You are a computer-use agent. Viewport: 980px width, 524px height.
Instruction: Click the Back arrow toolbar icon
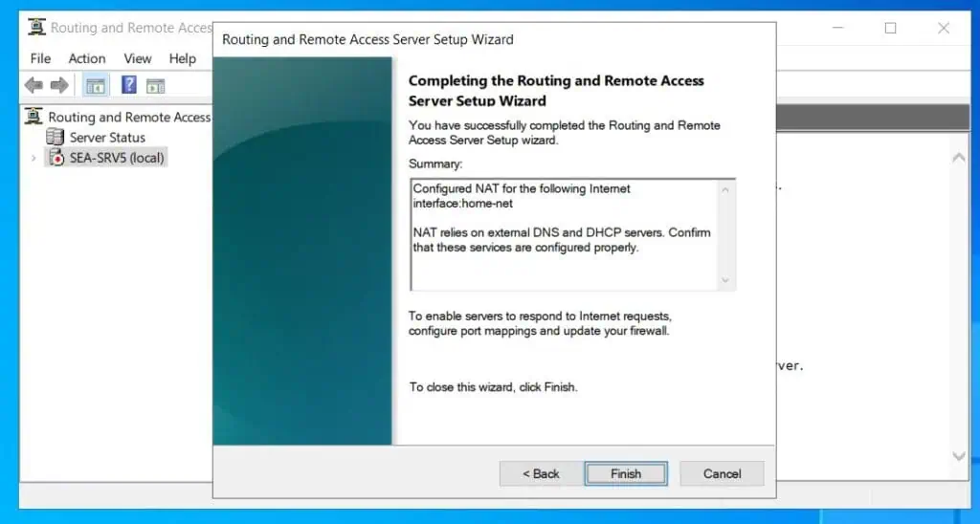33,85
